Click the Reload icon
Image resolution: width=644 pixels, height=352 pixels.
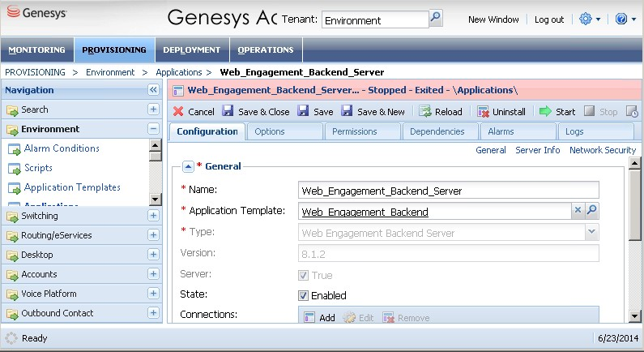[424, 111]
